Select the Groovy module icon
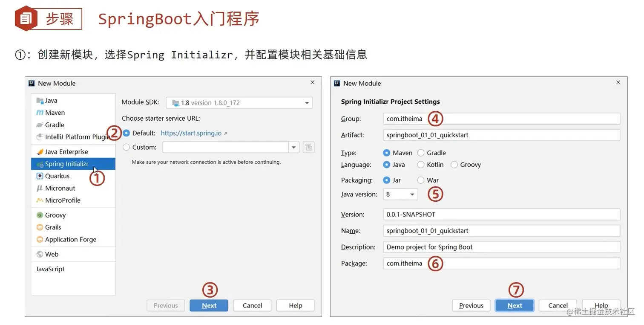The height and width of the screenshot is (325, 644). (x=40, y=215)
